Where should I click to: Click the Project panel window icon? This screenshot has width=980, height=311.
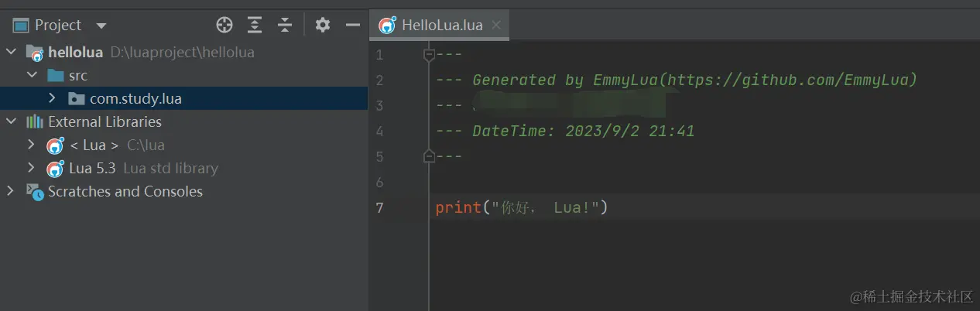(21, 26)
